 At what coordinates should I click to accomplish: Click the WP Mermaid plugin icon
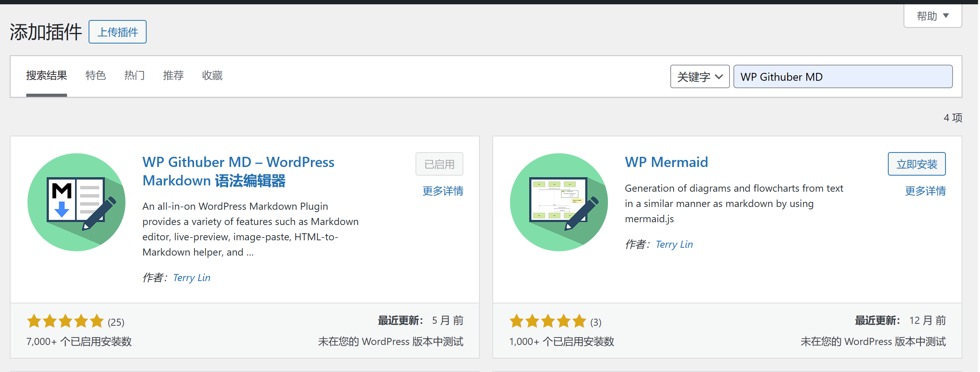click(x=559, y=202)
